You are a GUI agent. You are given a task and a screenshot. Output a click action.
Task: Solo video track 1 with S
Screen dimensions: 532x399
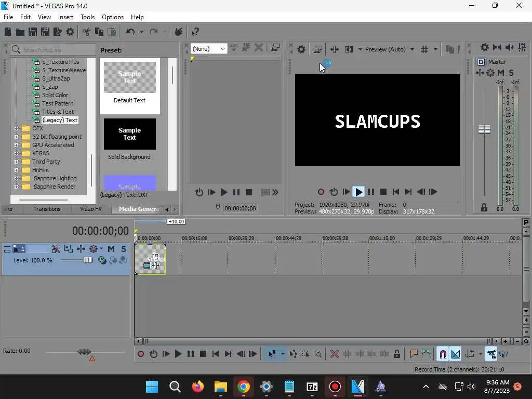[x=124, y=249]
